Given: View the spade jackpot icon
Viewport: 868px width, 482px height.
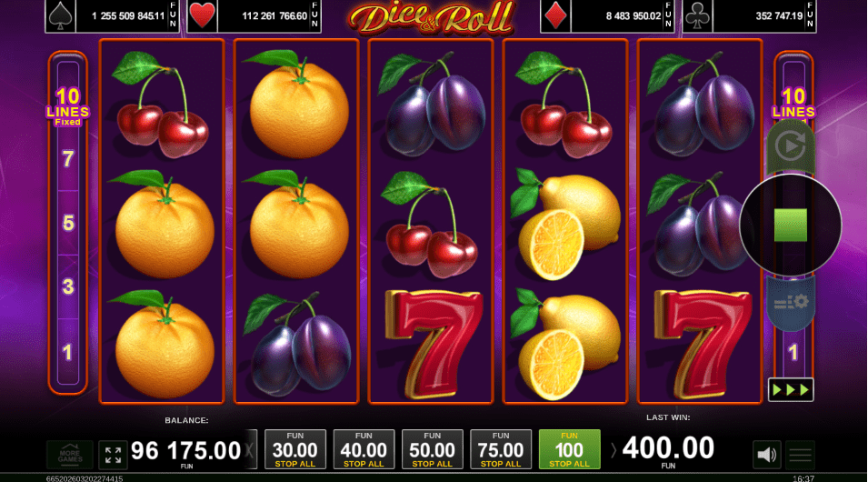Looking at the screenshot, I should [x=60, y=16].
